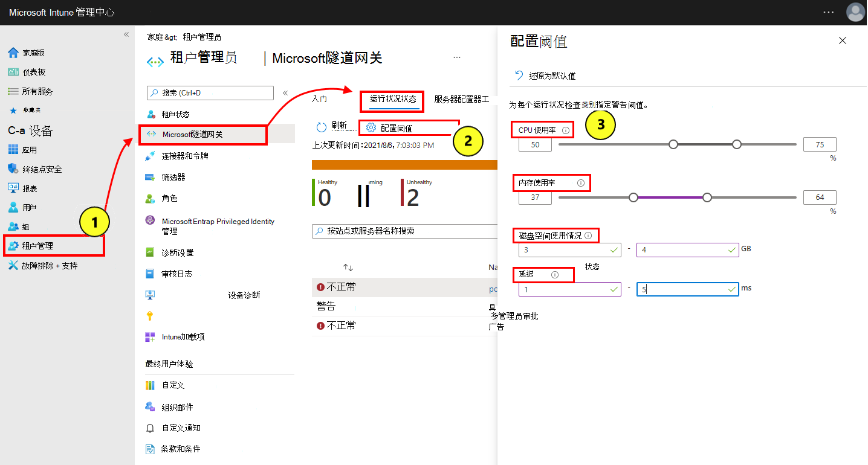Open 组织邮件 menu item
Screen dimensions: 868x465
(178, 406)
